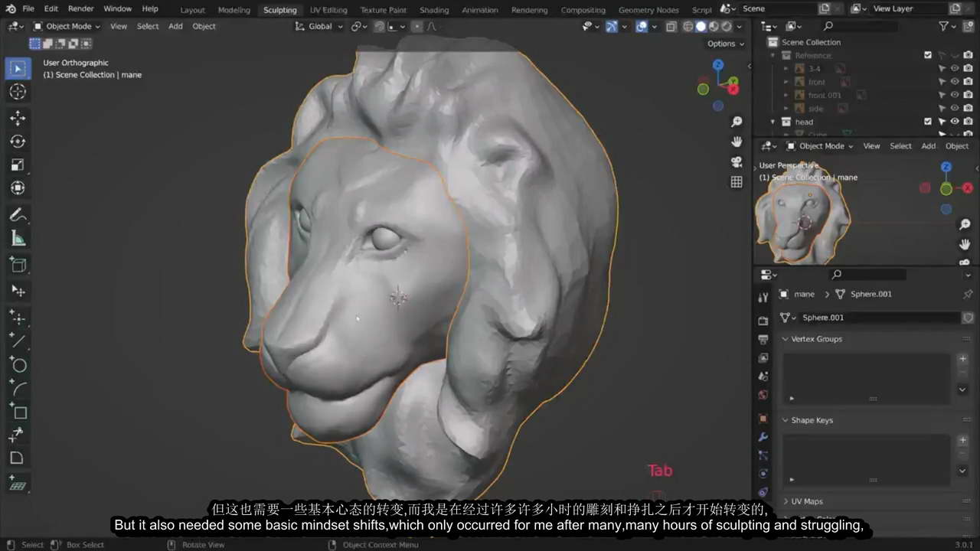Viewport: 980px width, 551px height.
Task: Toggle show overlays button
Action: 642,26
